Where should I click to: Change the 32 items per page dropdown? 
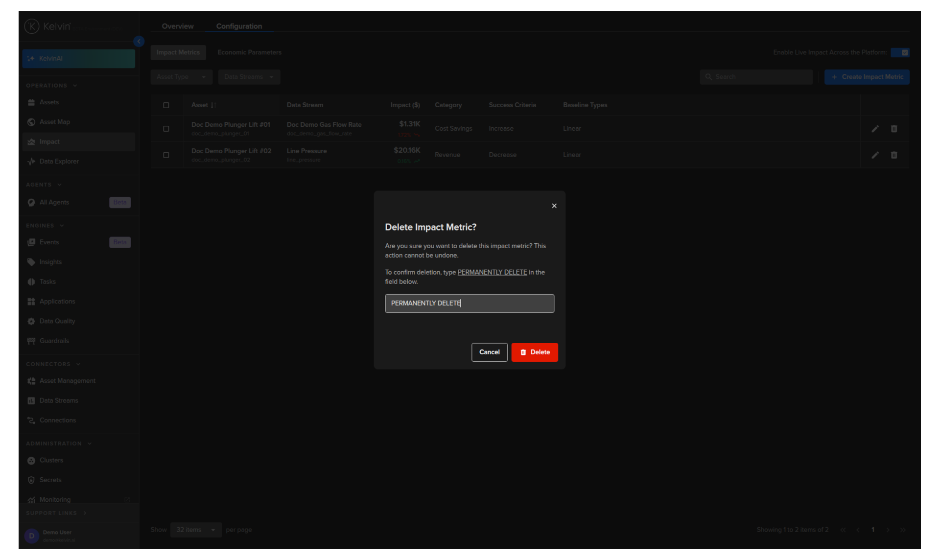point(196,530)
